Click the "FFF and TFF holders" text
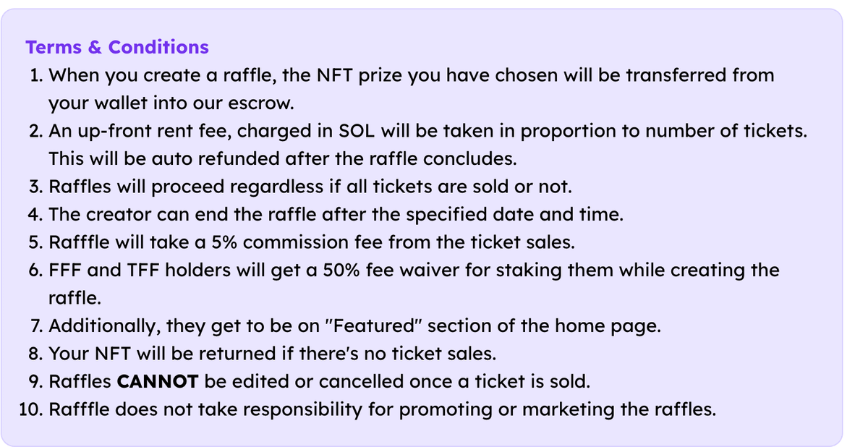This screenshot has height=447, width=868. [137, 271]
